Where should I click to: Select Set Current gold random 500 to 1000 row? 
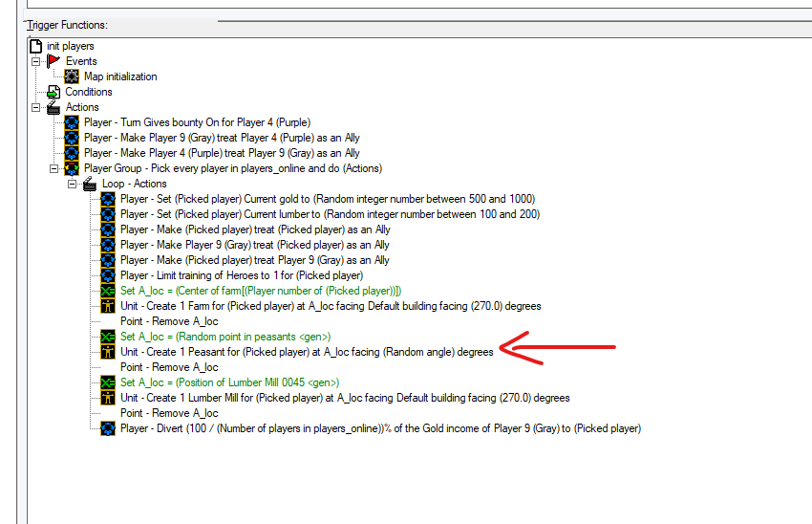pos(328,199)
